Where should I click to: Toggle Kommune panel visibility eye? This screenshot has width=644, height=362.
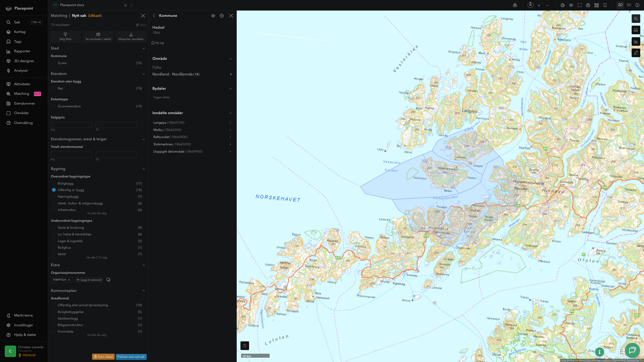213,16
